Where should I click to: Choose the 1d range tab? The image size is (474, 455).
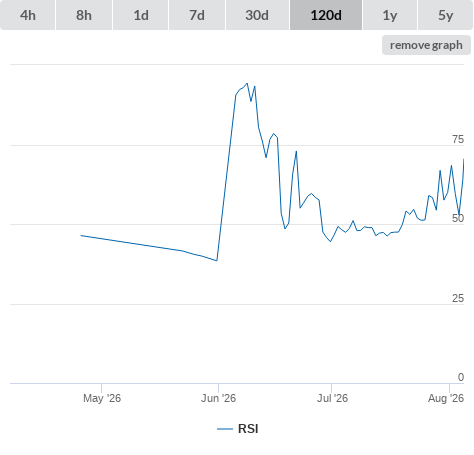(141, 15)
